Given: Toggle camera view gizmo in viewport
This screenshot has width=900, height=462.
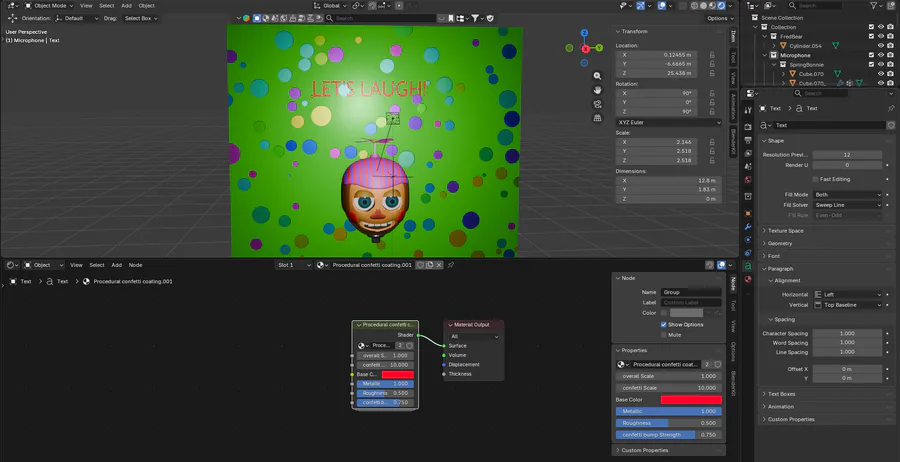Looking at the screenshot, I should 598,104.
